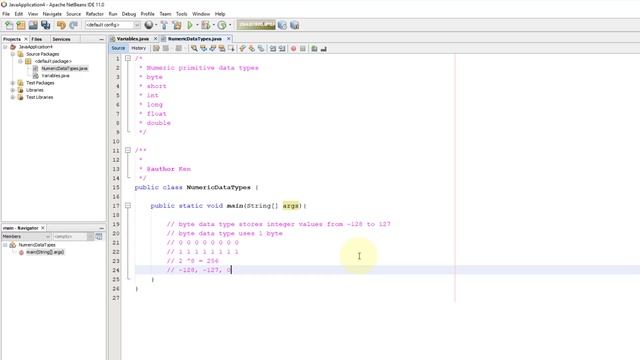Open the Members dropdown in Navigator
The height and width of the screenshot is (360, 640).
coord(26,236)
